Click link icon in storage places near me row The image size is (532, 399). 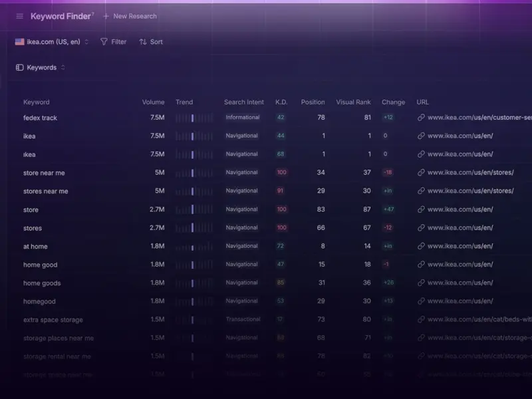[x=421, y=338]
